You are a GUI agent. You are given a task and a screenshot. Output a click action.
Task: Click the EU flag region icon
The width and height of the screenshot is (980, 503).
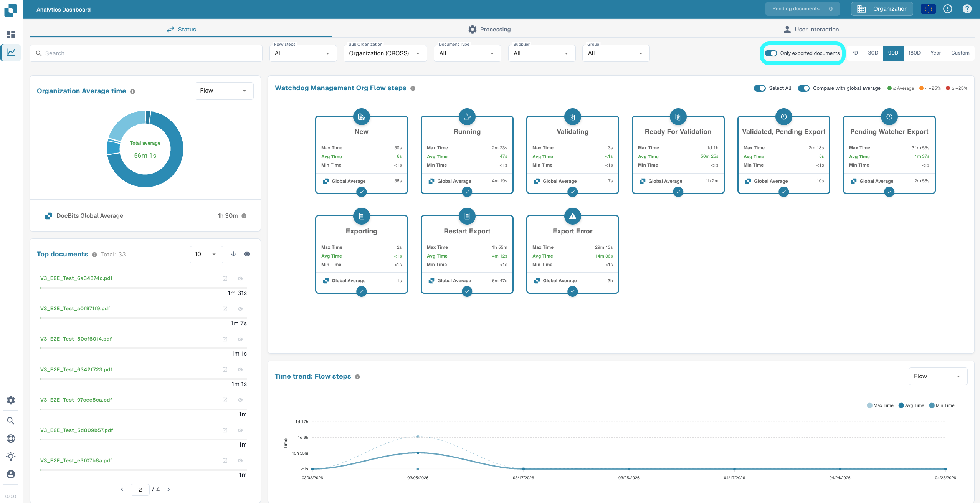click(928, 9)
